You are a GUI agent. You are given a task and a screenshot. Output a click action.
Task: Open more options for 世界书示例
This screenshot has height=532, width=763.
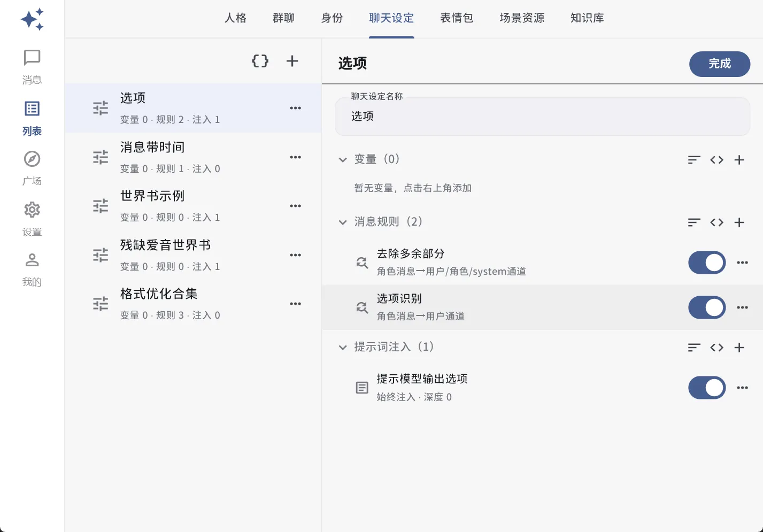click(296, 206)
